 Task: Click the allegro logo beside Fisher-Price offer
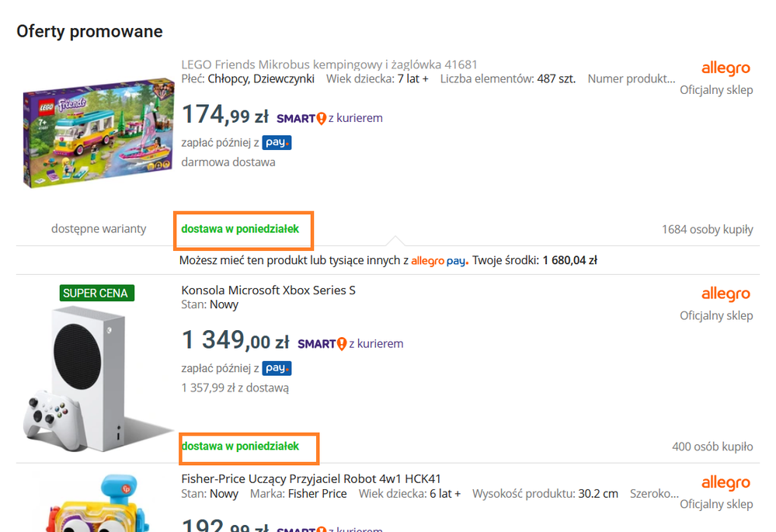click(x=726, y=483)
